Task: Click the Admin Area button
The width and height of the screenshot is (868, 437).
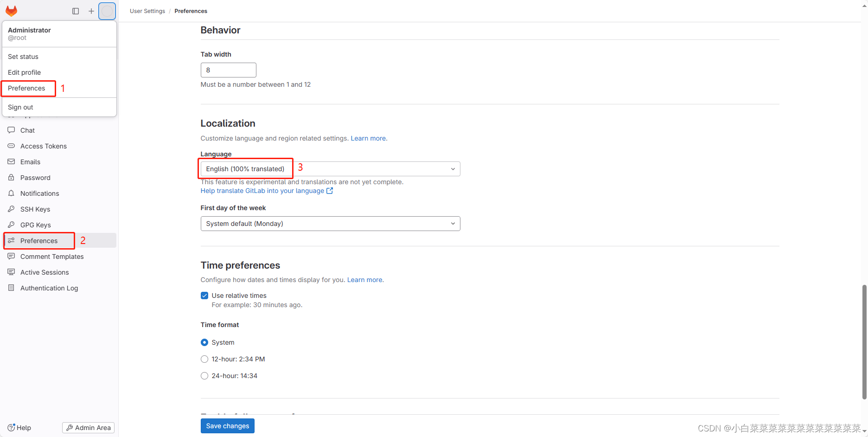Action: [x=88, y=428]
